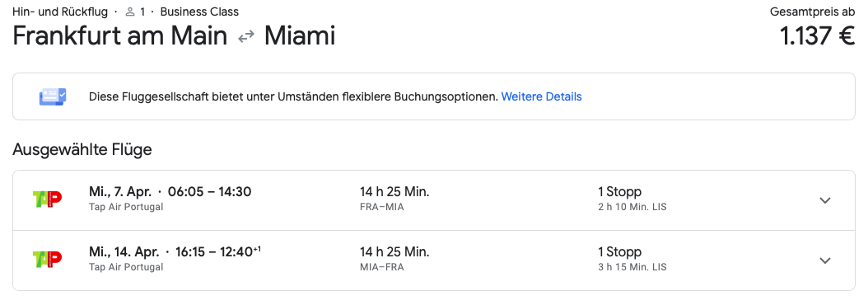The width and height of the screenshot is (868, 305).
Task: Click the round-trip arrows icon between cities
Action: point(245,37)
